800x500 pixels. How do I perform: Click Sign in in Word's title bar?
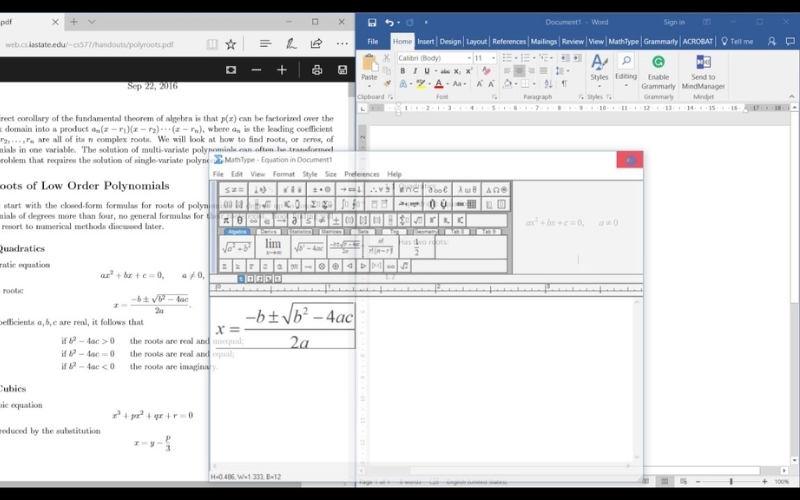click(x=674, y=22)
